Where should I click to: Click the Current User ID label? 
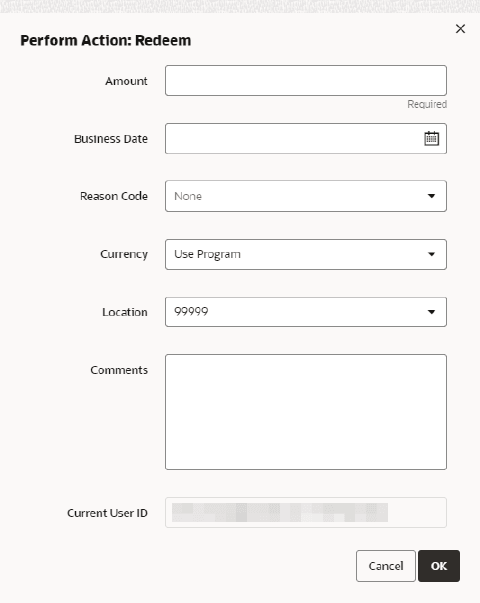coord(107,513)
